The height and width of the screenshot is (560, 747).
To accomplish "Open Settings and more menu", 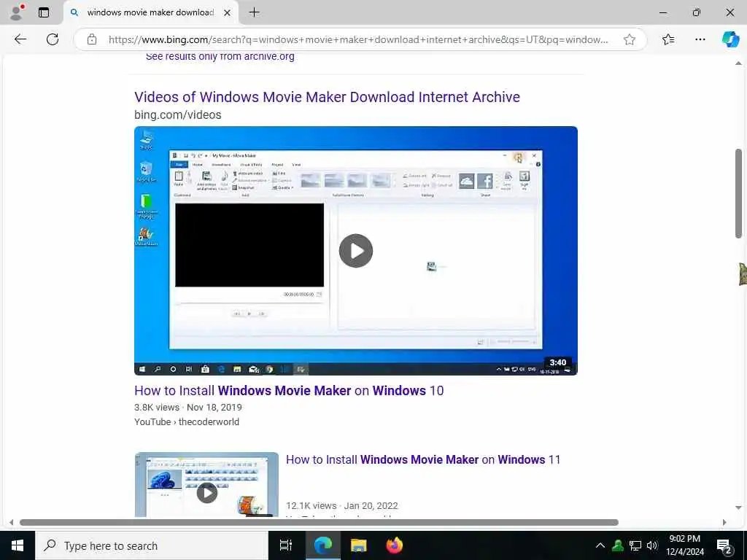I will (700, 39).
